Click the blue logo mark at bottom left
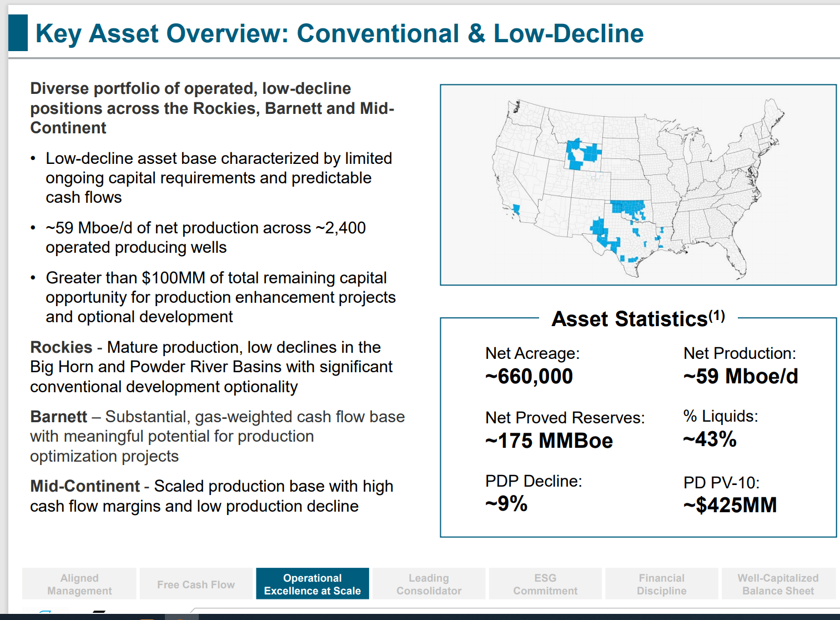Image resolution: width=840 pixels, height=620 pixels. pos(44,611)
